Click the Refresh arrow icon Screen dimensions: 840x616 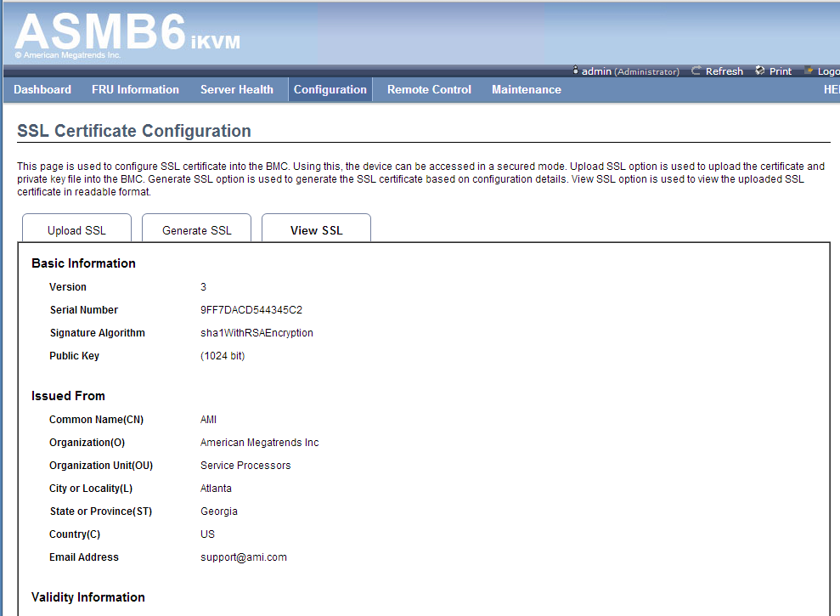(696, 71)
